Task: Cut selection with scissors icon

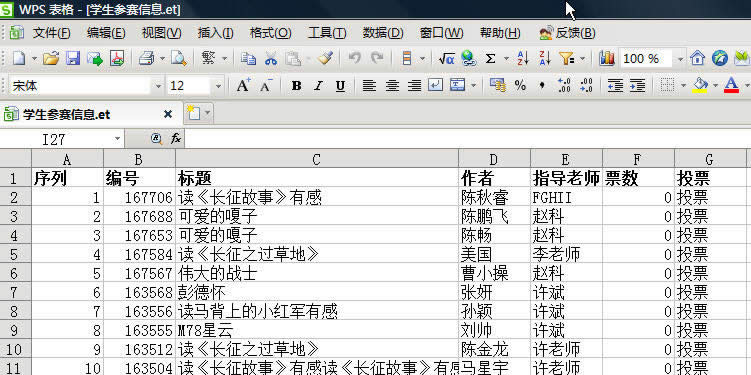Action: [x=271, y=58]
